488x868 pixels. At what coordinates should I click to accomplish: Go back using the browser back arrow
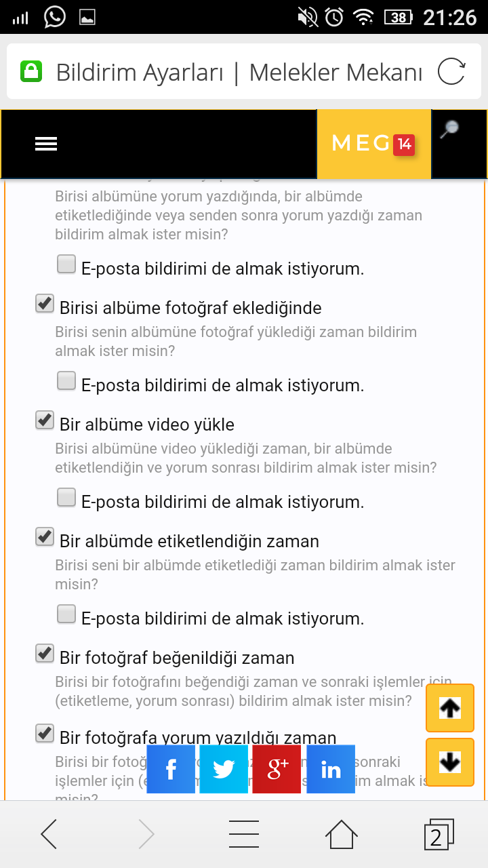pos(48,833)
